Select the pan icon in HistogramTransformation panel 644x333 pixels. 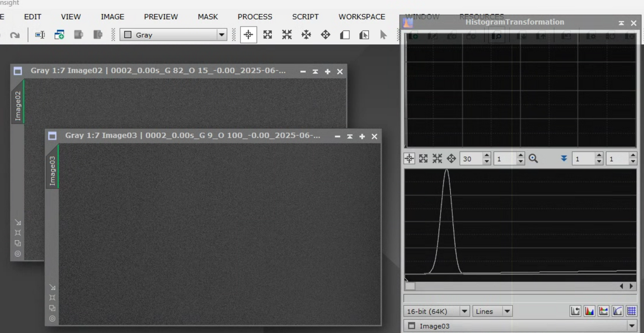(x=451, y=159)
